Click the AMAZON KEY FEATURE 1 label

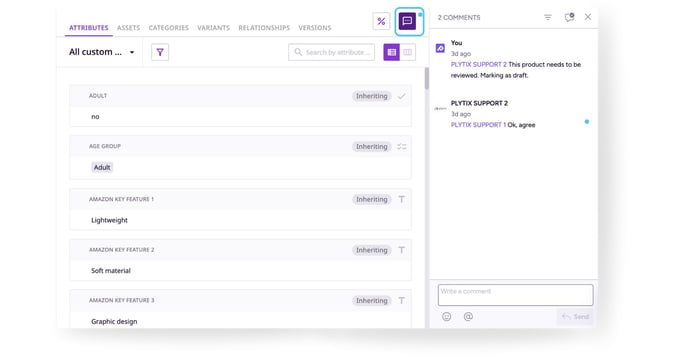point(122,199)
